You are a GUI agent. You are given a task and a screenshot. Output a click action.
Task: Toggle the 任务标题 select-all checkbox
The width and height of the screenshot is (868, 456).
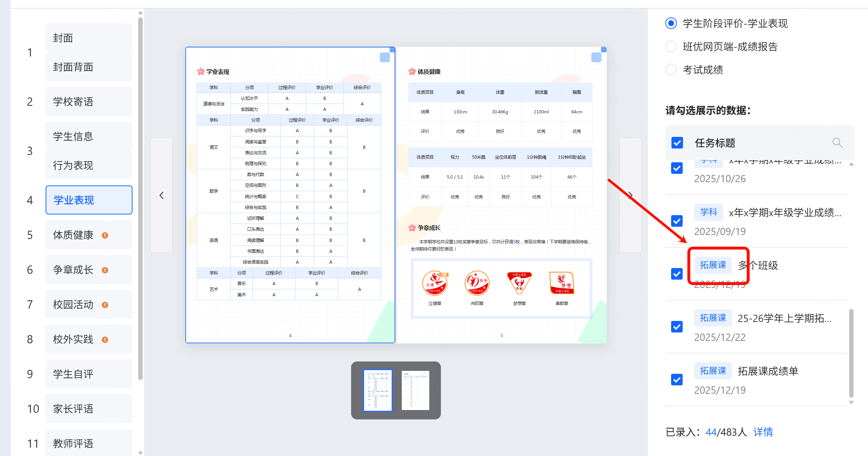(677, 143)
